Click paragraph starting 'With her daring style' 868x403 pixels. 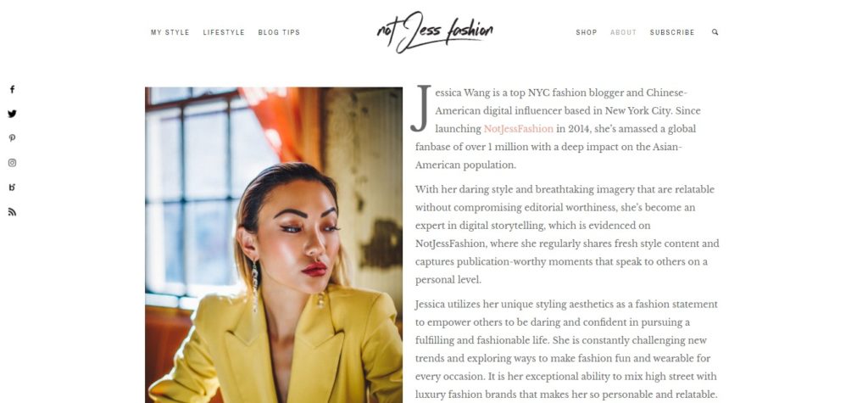pos(567,234)
